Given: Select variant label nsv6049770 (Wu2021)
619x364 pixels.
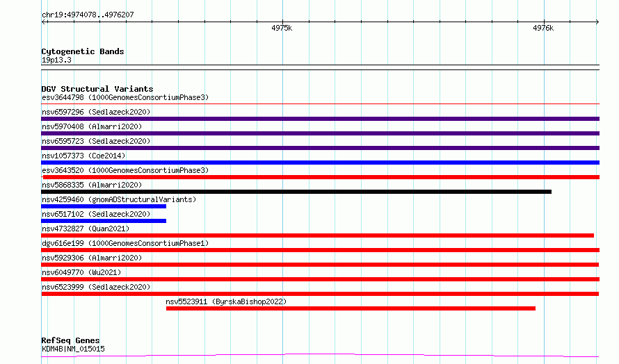Looking at the screenshot, I should tap(81, 272).
